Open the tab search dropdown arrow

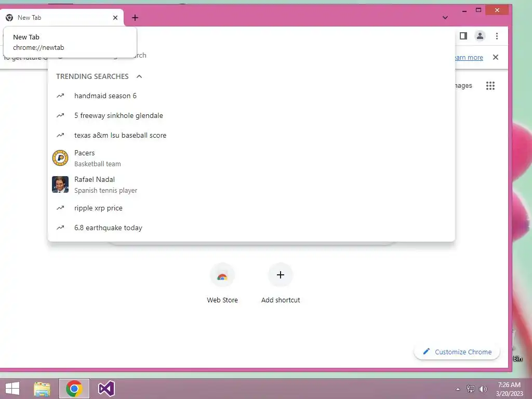coord(445,18)
